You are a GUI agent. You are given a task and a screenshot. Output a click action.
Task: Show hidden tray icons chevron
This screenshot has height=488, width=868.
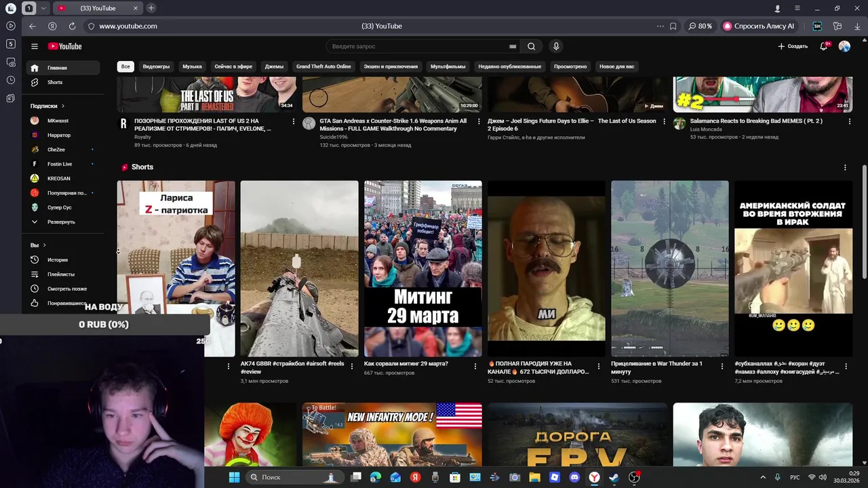coord(763,477)
